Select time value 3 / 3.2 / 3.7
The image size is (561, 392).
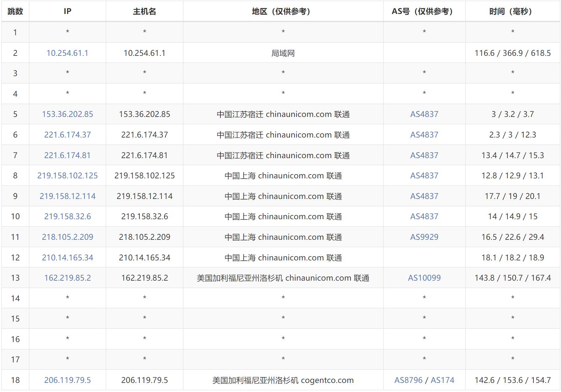512,114
